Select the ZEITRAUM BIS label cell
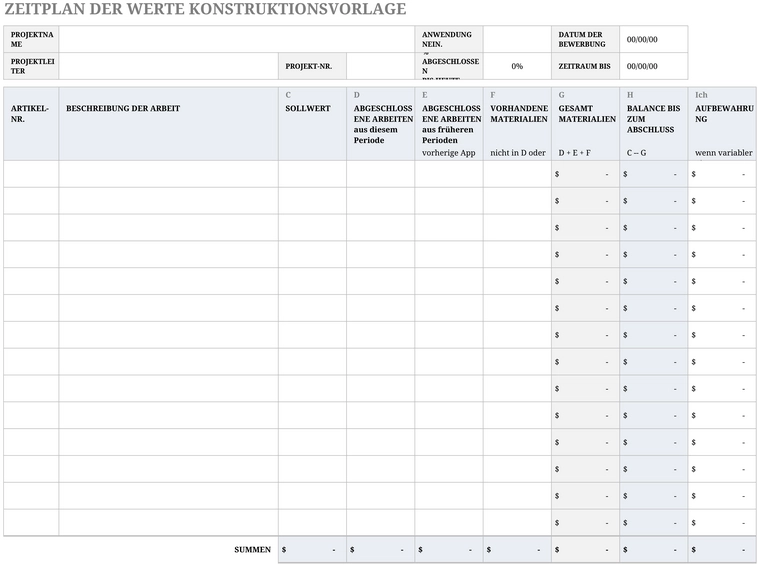This screenshot has height=565, width=758. pyautogui.click(x=585, y=66)
